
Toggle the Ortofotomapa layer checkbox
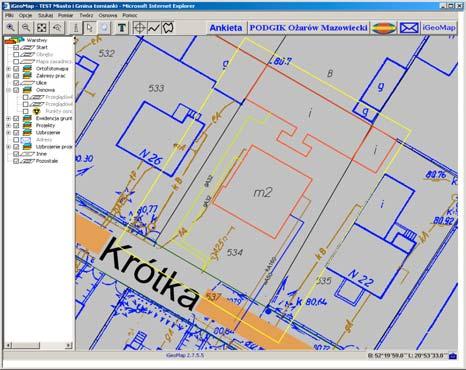pos(16,69)
